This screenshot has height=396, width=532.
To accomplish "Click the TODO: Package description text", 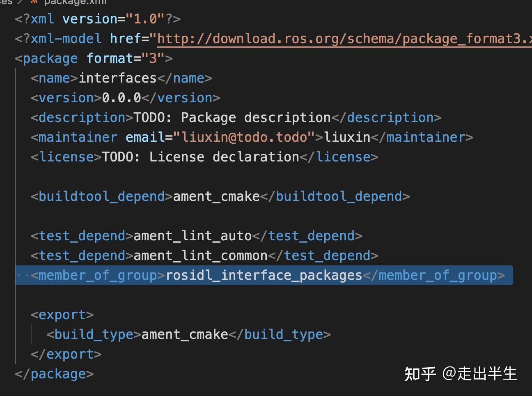I will pyautogui.click(x=232, y=117).
